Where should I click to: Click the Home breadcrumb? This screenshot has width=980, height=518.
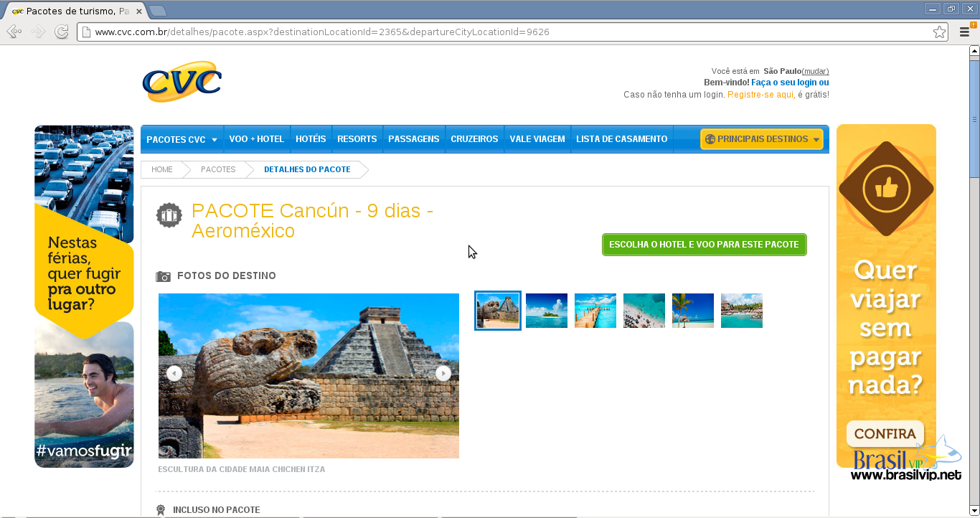(x=162, y=169)
